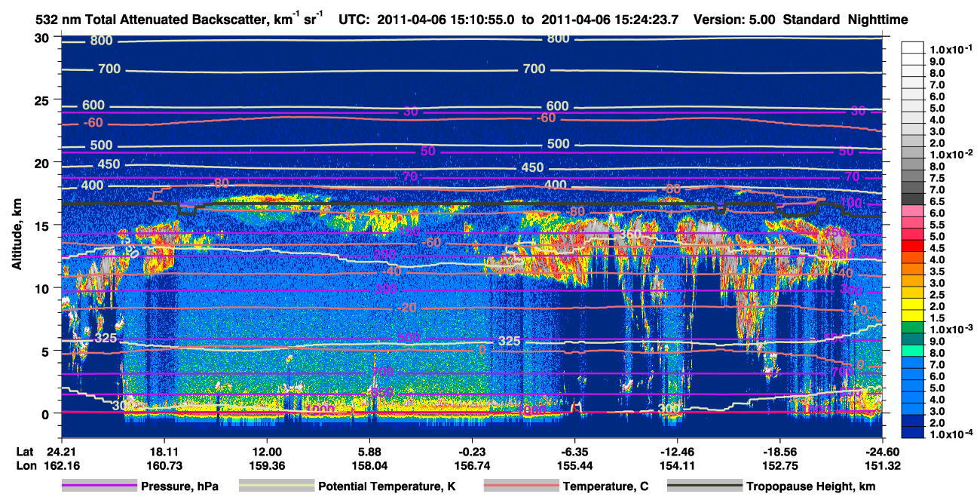Viewport: 980px width, 503px height.
Task: Click latitude value '12.00'
Action: [266, 452]
